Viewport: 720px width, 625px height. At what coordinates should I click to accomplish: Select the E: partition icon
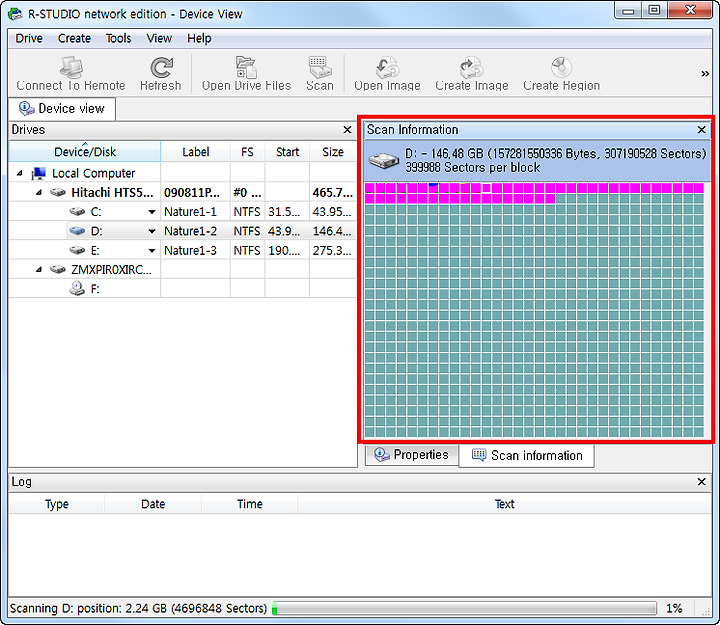77,250
